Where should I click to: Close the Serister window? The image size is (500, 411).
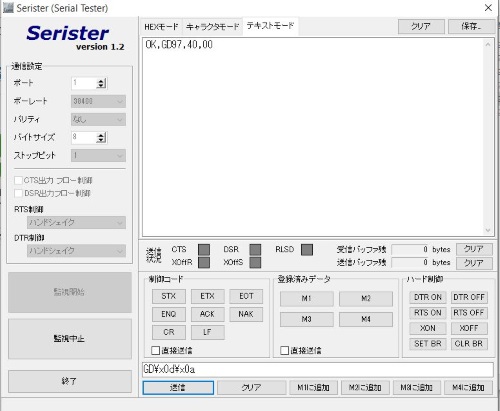pos(488,8)
